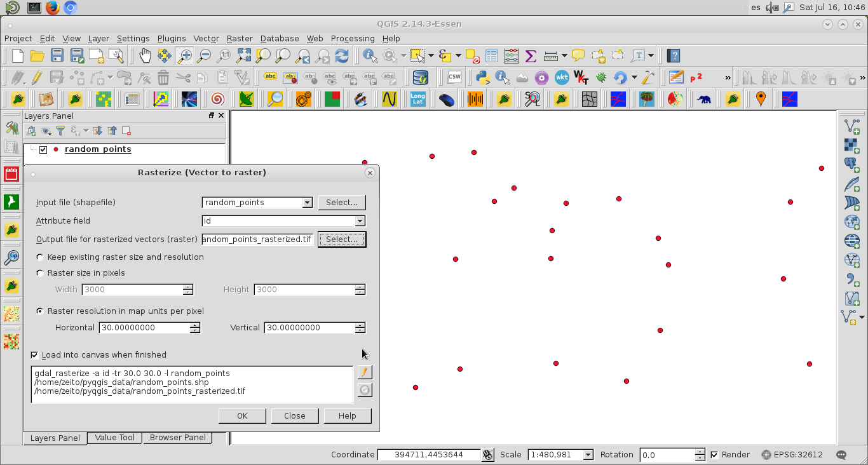This screenshot has width=868, height=465.
Task: Toggle the Render checkbox in status bar
Action: click(714, 455)
